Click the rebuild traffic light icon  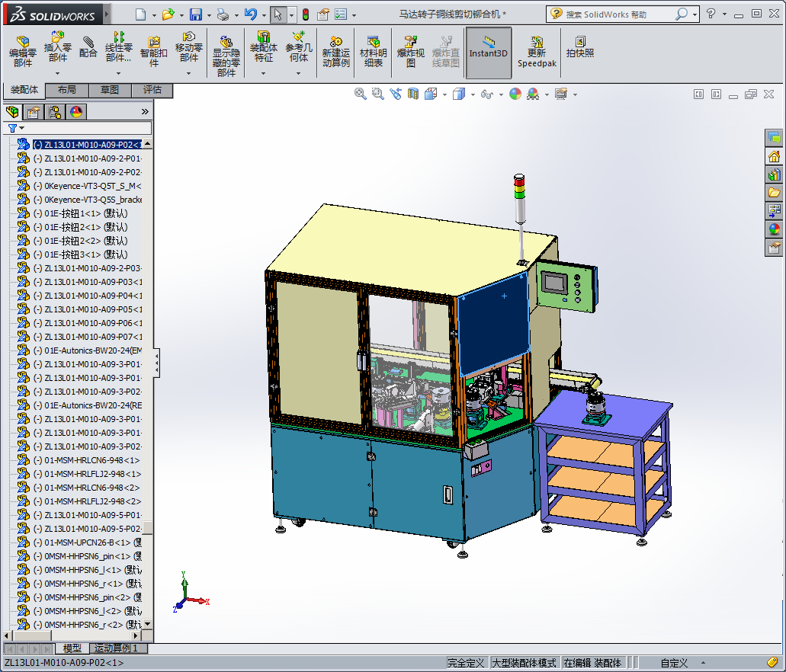click(x=305, y=14)
